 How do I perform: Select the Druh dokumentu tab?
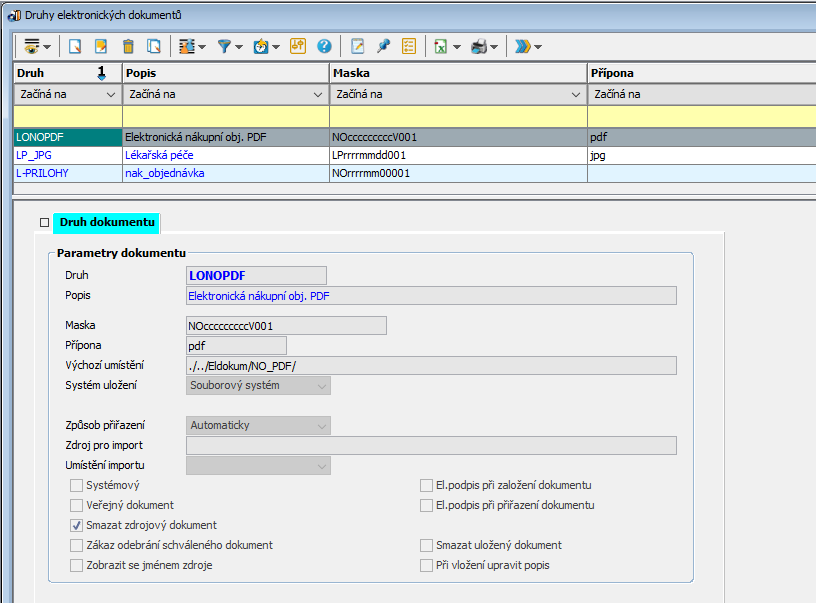click(106, 222)
